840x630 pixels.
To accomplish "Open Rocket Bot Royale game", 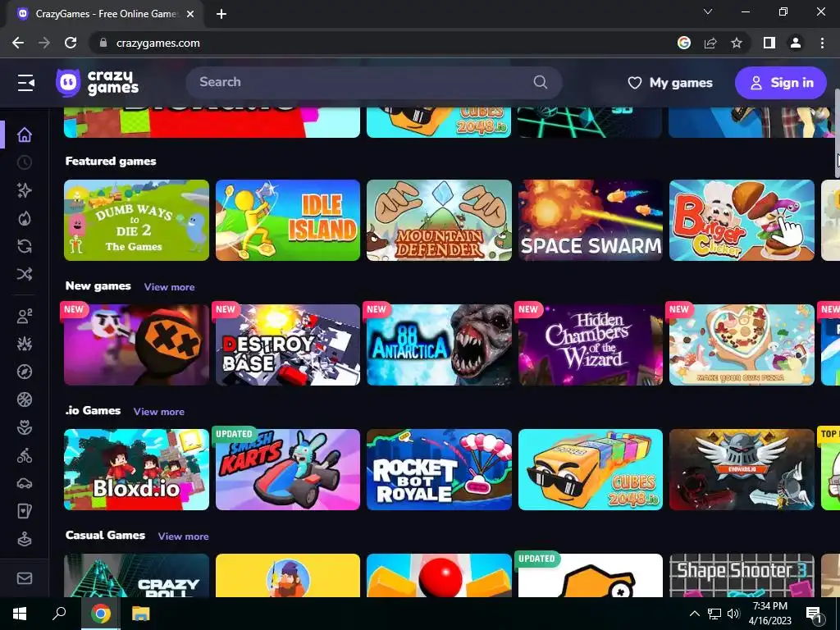I will point(440,469).
